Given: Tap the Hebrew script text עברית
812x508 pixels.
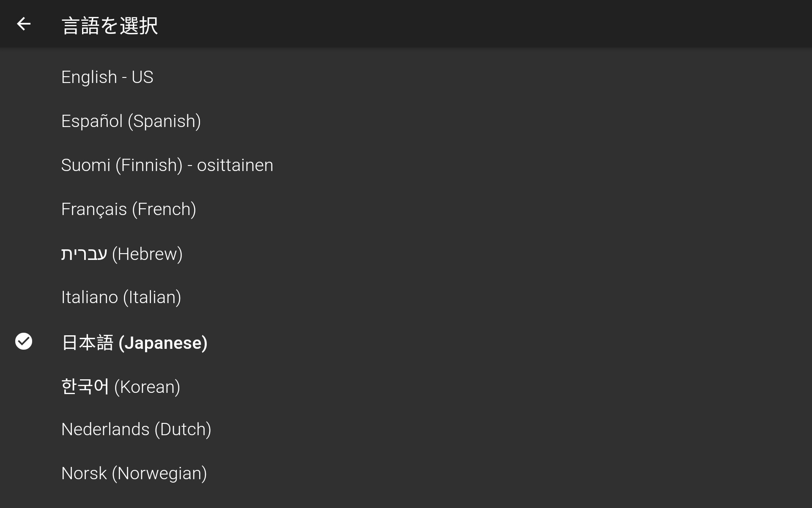Looking at the screenshot, I should point(84,254).
